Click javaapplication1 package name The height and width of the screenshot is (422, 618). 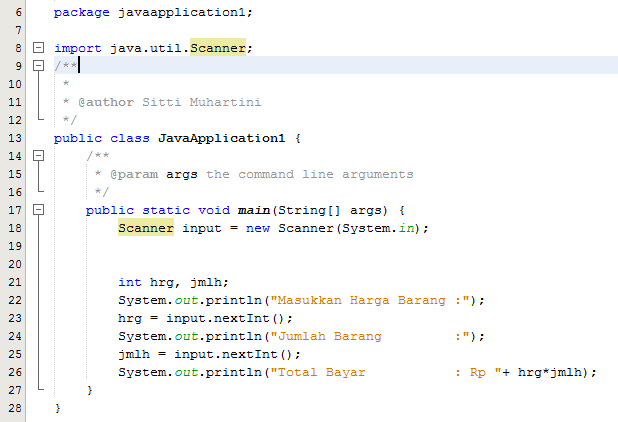tap(181, 13)
